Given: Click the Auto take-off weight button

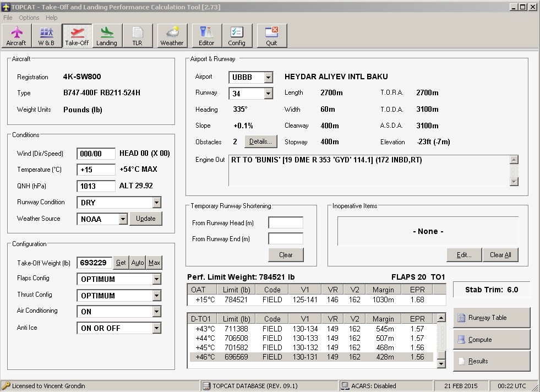Looking at the screenshot, I should (x=138, y=263).
